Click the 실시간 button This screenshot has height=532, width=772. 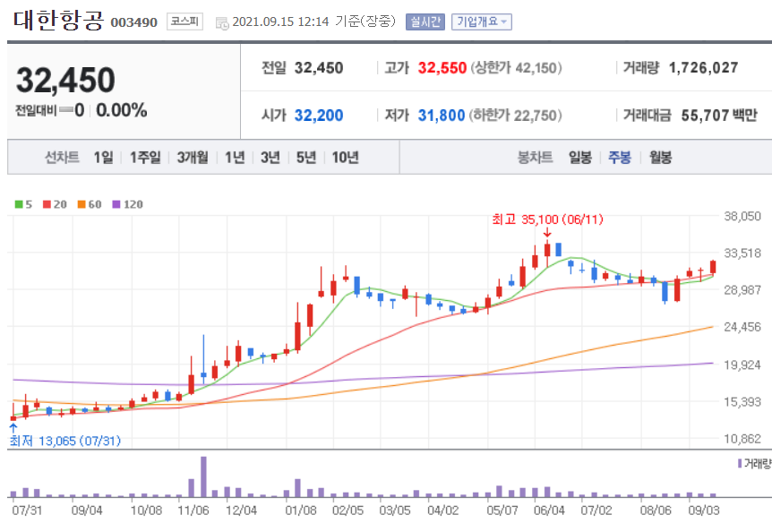tap(425, 21)
